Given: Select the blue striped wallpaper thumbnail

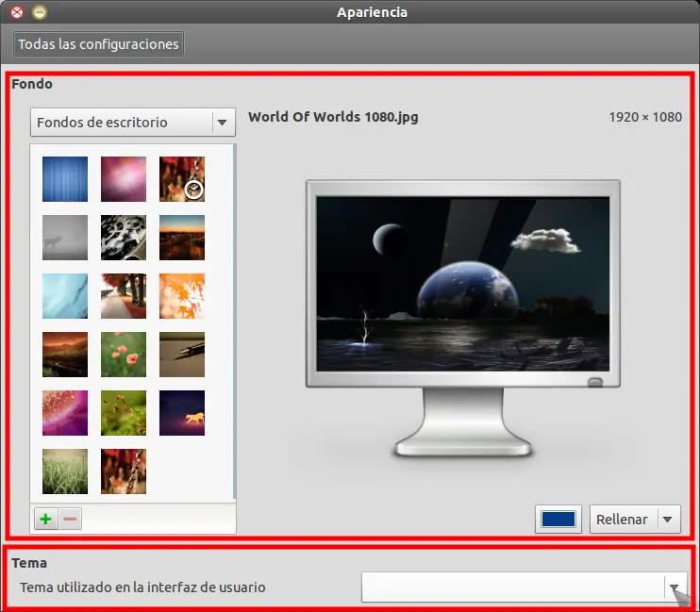Looking at the screenshot, I should point(65,179).
